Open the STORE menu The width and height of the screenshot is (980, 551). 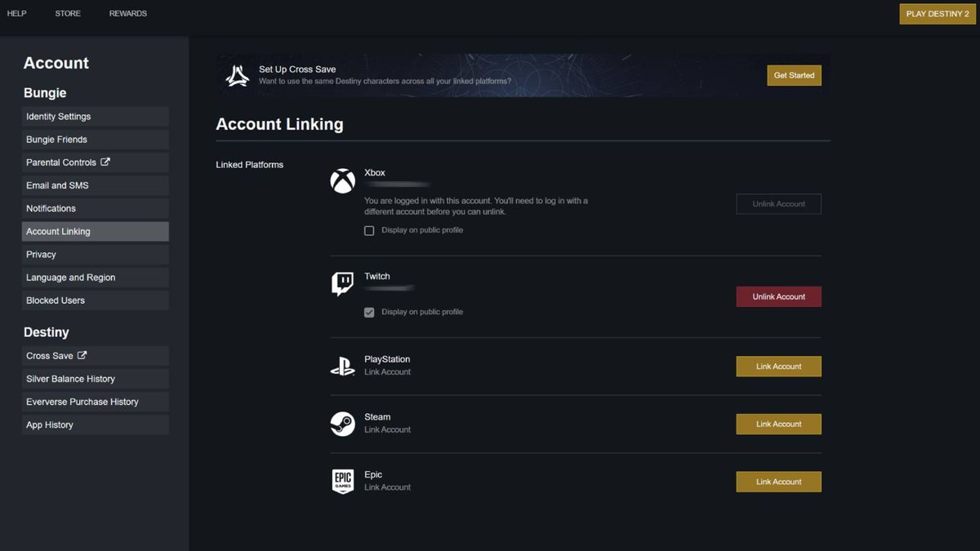click(x=68, y=13)
